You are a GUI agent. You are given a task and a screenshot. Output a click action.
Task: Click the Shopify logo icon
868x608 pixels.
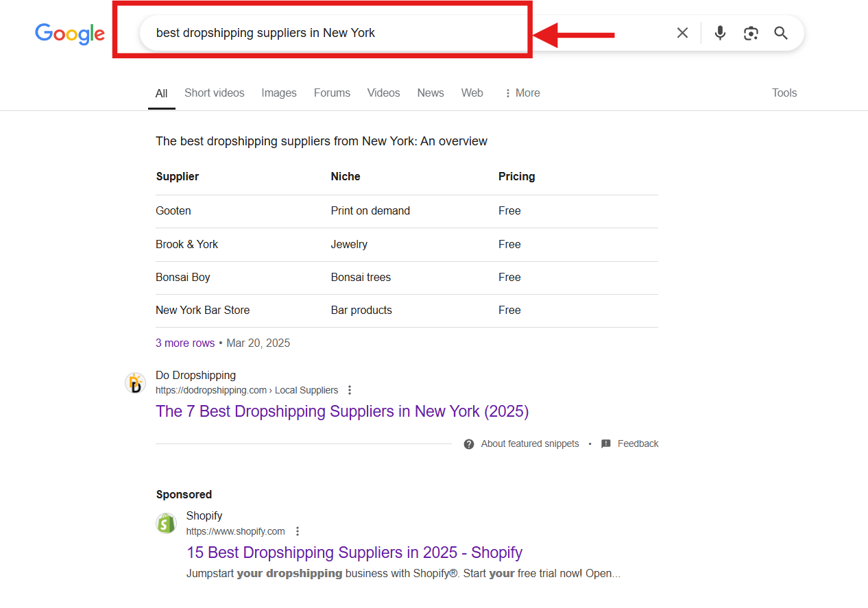click(166, 523)
